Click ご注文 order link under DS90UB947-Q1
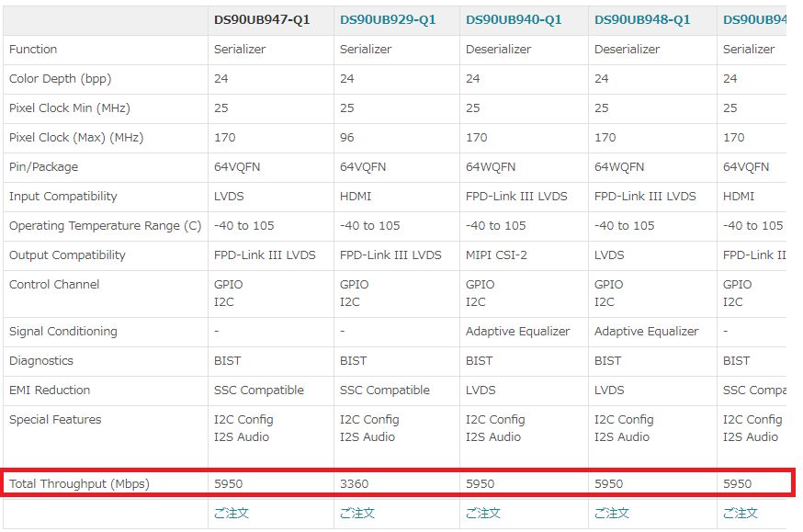The image size is (803, 532). [x=232, y=513]
